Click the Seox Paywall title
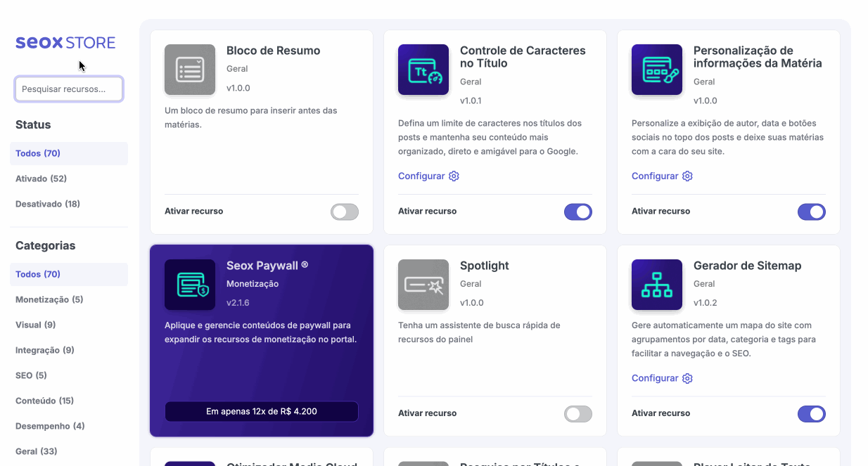The height and width of the screenshot is (466, 868). pos(267,266)
